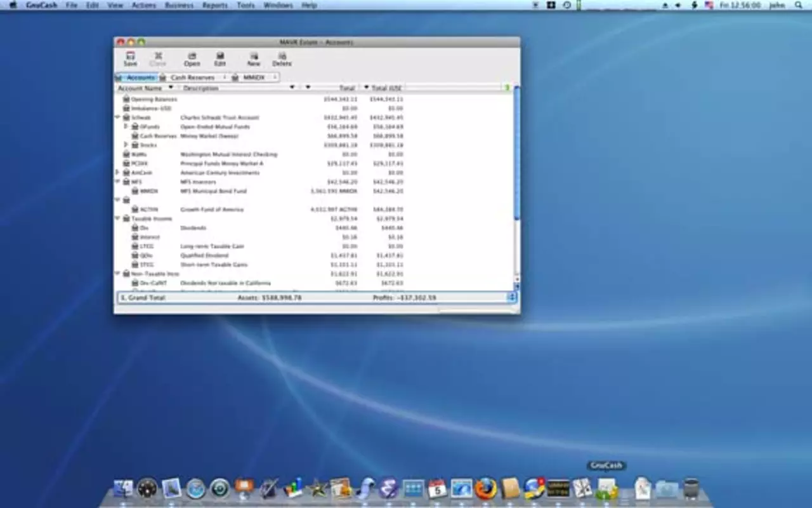Select the AmCent account icon
The image size is (812, 508).
click(x=126, y=173)
